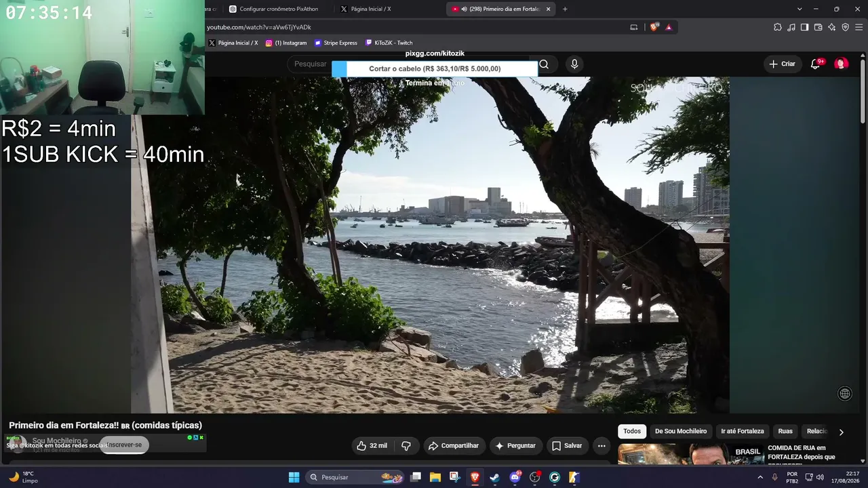Open the KiToZiK - Twitch bookmark

(389, 43)
